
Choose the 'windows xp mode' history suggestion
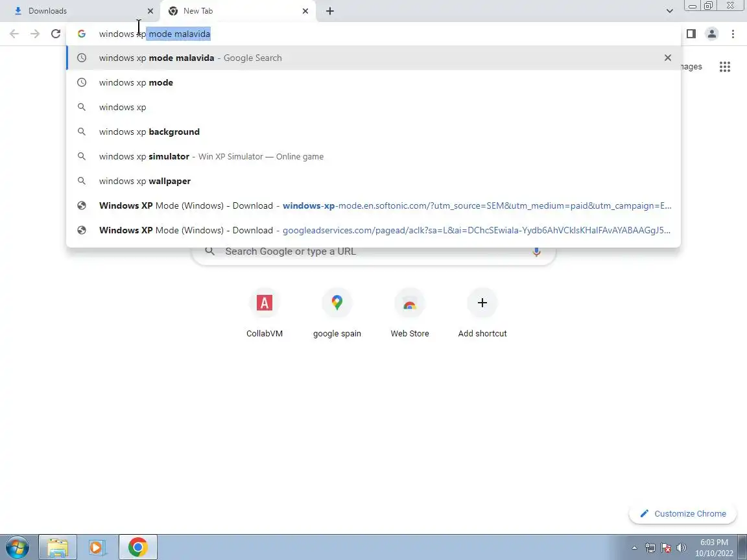point(373,82)
